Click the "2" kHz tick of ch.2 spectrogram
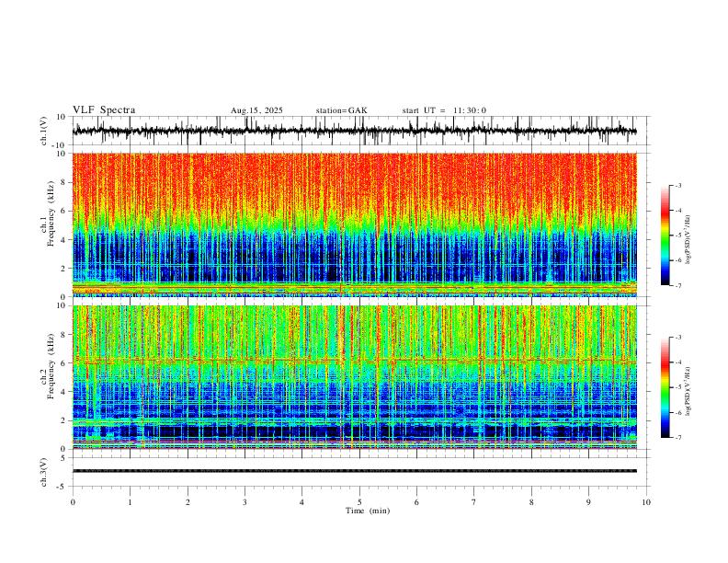The width and height of the screenshot is (728, 563). click(x=64, y=420)
